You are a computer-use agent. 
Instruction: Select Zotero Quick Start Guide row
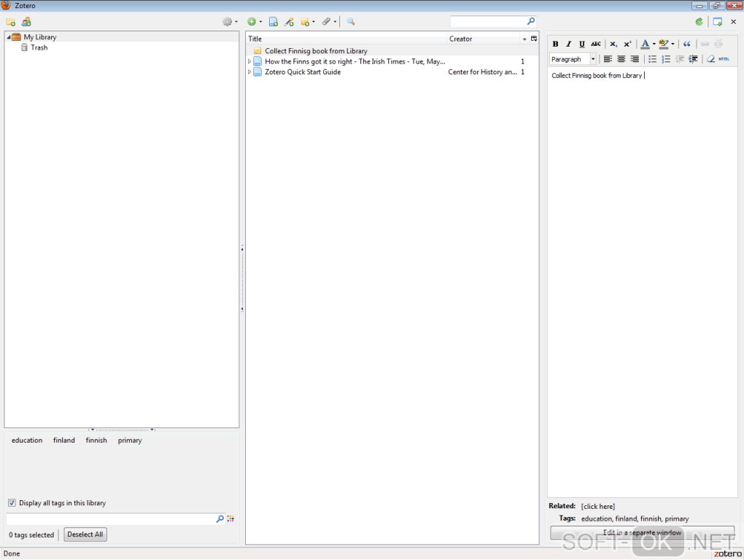point(392,72)
